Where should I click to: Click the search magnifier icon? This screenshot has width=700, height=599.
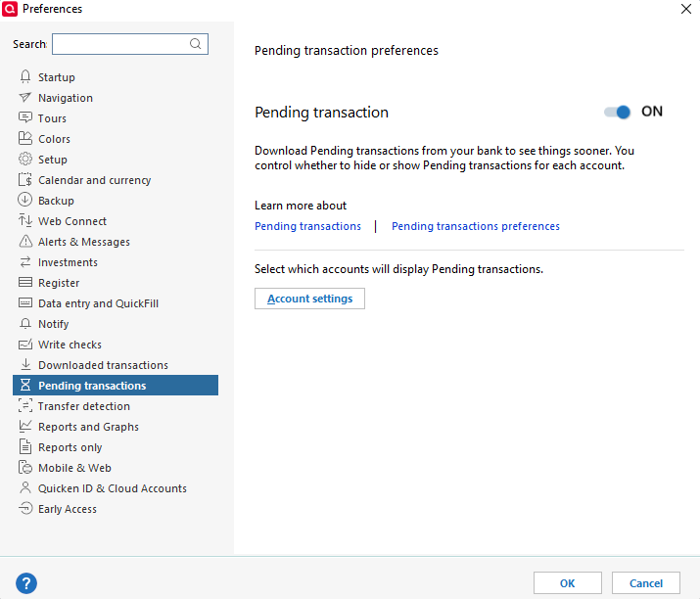point(196,44)
